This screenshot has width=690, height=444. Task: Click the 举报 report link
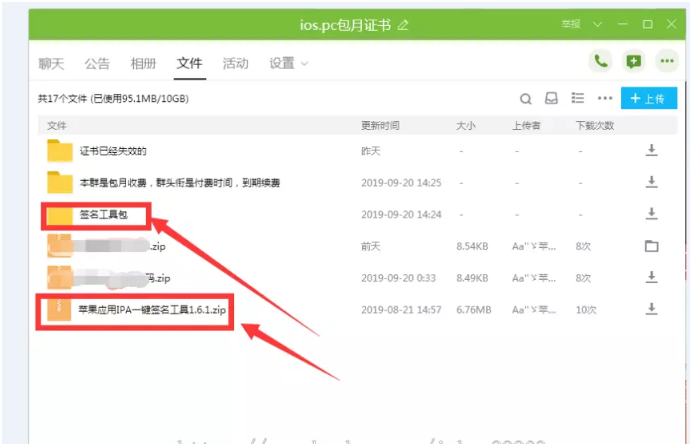coord(571,23)
